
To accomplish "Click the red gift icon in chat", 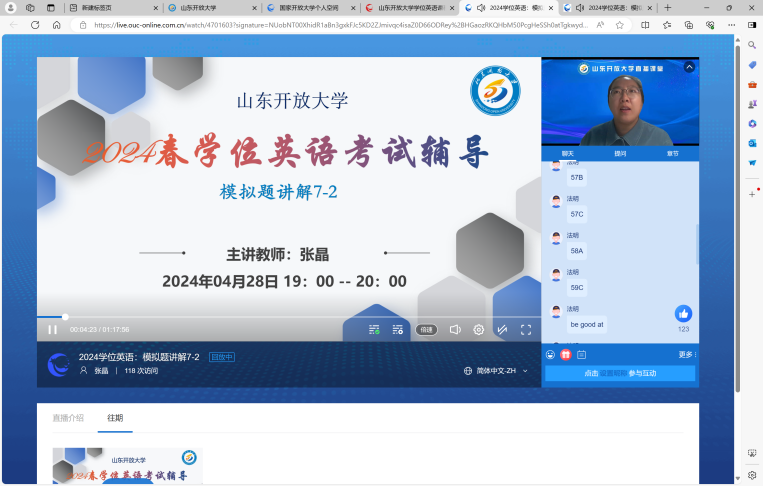I will [565, 355].
